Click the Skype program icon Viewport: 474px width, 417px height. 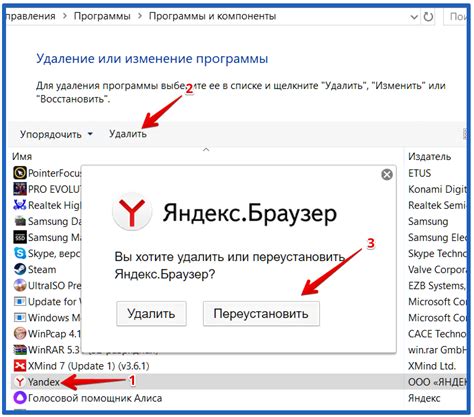point(20,253)
